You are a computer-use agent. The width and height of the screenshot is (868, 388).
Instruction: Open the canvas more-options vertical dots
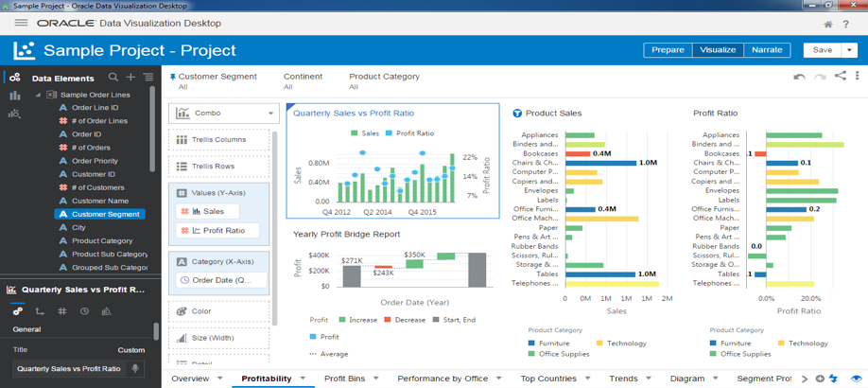[x=858, y=76]
